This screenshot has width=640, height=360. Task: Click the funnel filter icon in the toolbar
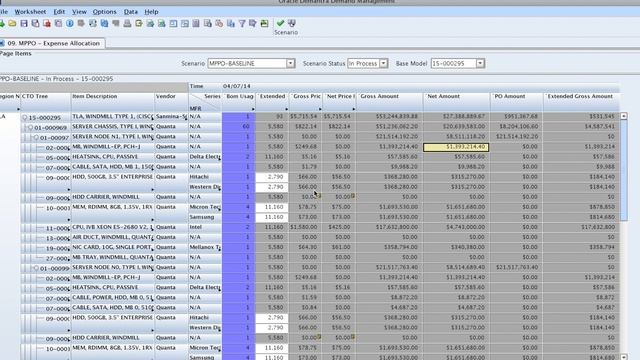coord(242,23)
